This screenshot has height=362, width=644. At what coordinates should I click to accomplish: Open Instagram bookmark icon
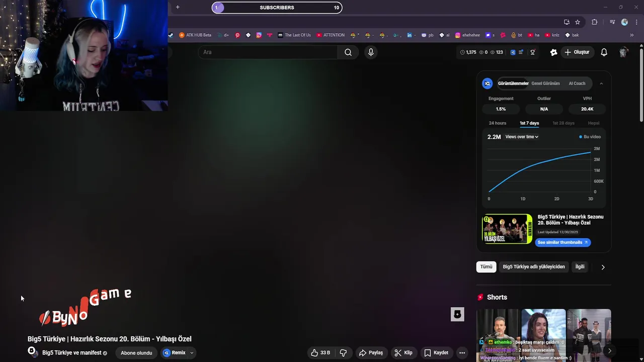[x=259, y=35]
